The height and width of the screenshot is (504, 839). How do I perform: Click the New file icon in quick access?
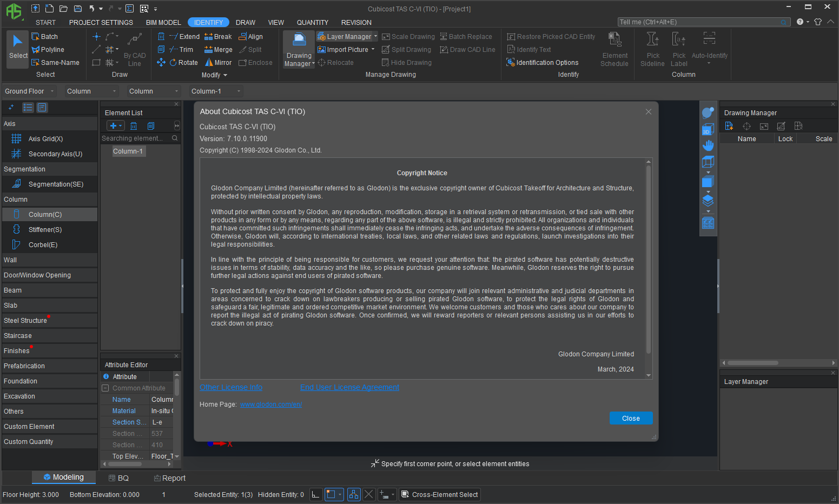pyautogui.click(x=49, y=9)
